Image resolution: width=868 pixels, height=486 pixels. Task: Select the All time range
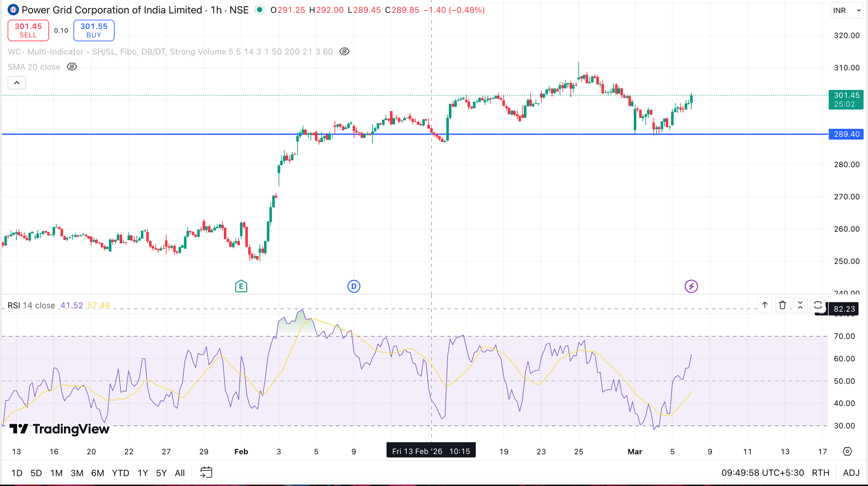point(180,473)
